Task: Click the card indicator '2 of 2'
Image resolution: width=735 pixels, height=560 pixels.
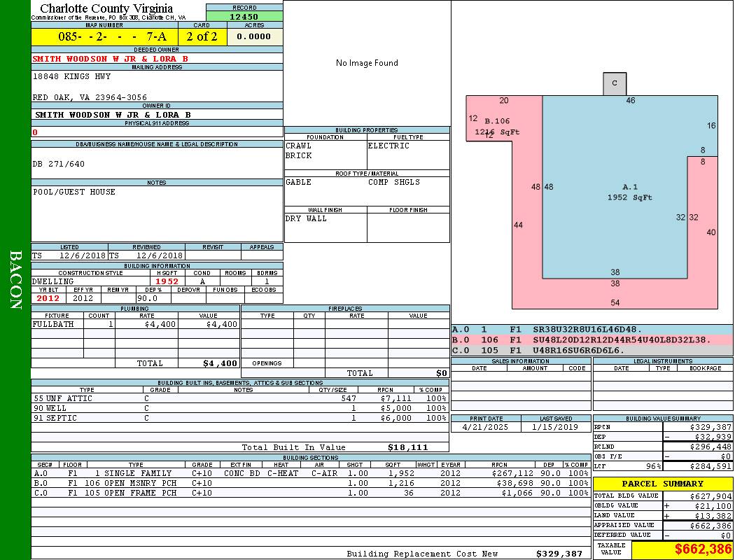Action: coord(202,37)
